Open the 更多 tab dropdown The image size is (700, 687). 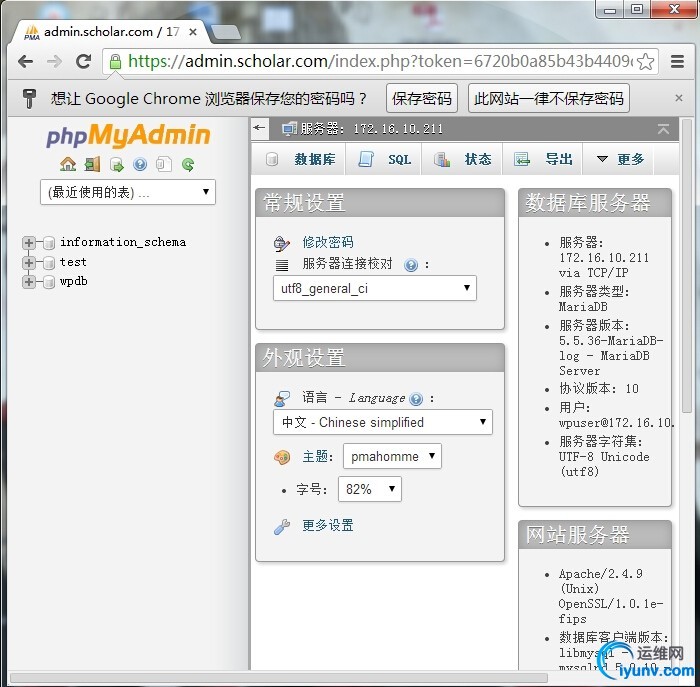pyautogui.click(x=619, y=159)
